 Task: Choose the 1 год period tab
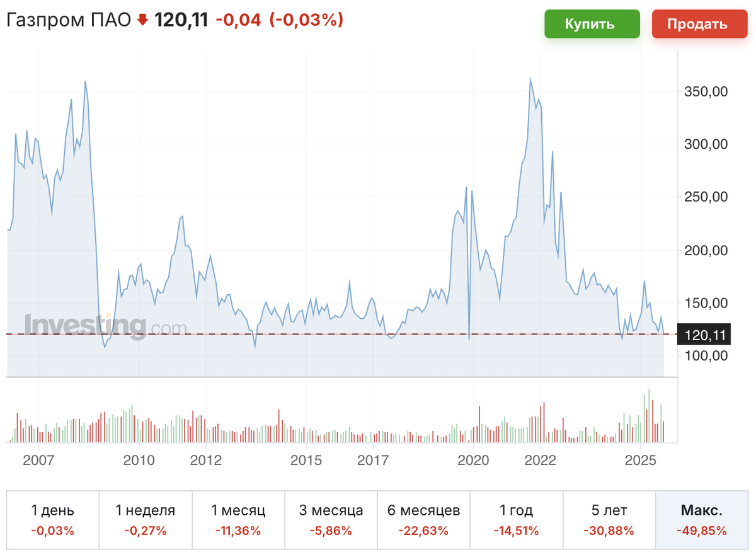click(517, 519)
